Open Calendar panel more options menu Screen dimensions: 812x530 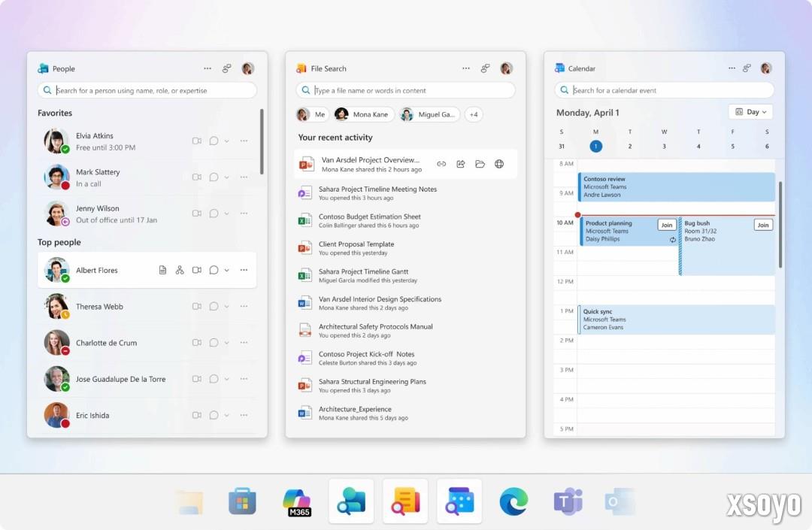click(732, 68)
